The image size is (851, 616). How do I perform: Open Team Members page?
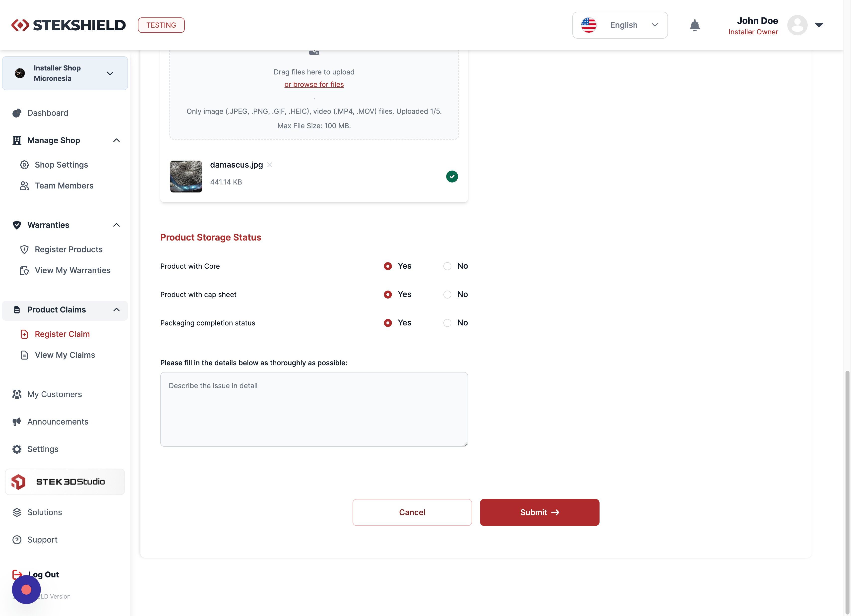click(64, 186)
